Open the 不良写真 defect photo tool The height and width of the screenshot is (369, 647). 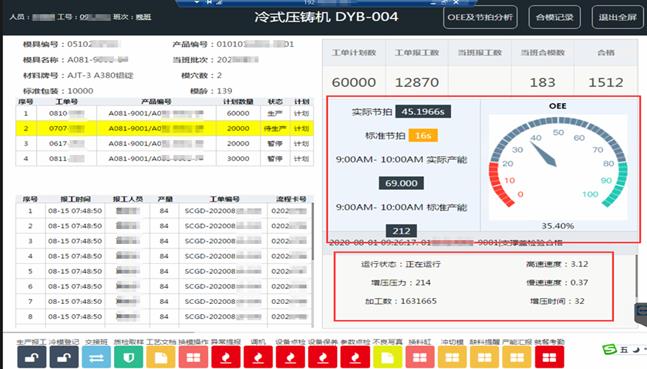coord(387,357)
